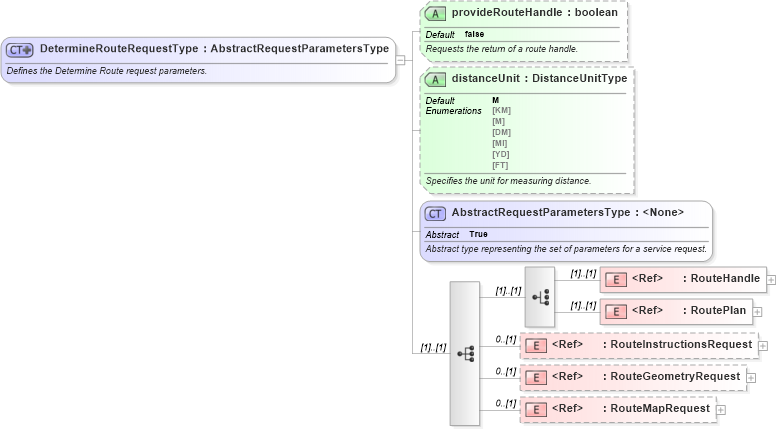Click the 0..[1] cardinality of RouteInstructionsRequest
Image resolution: width=776 pixels, height=430 pixels.
[x=506, y=339]
